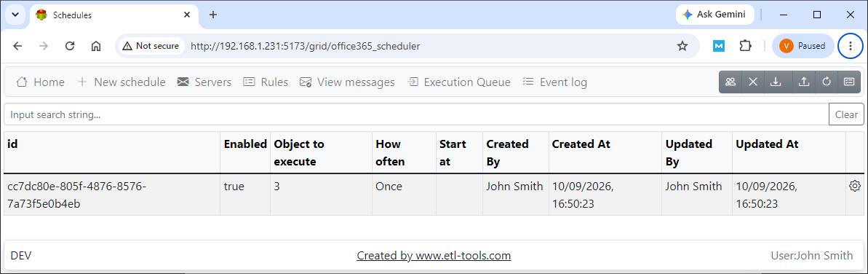
Task: Reload the page with the browser refresh icon
Action: (x=70, y=46)
